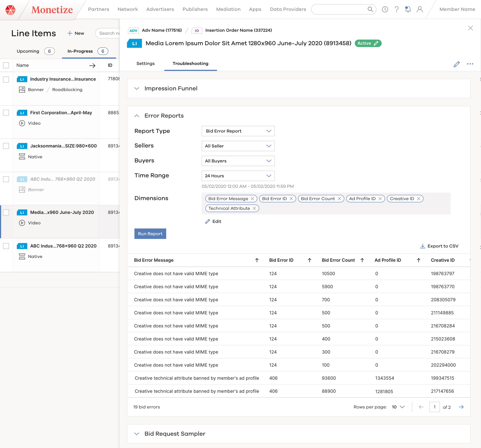The image size is (481, 448).
Task: Switch to the Settings tab
Action: click(145, 64)
